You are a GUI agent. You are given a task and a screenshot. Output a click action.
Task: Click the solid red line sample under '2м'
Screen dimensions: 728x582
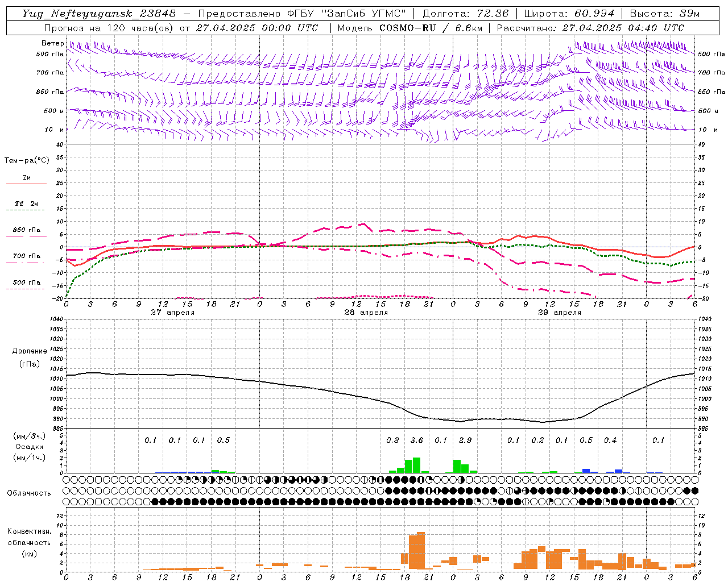[27, 184]
